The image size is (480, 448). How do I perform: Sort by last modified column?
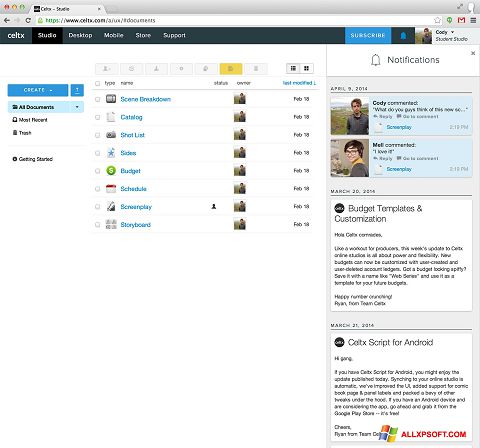tap(299, 83)
